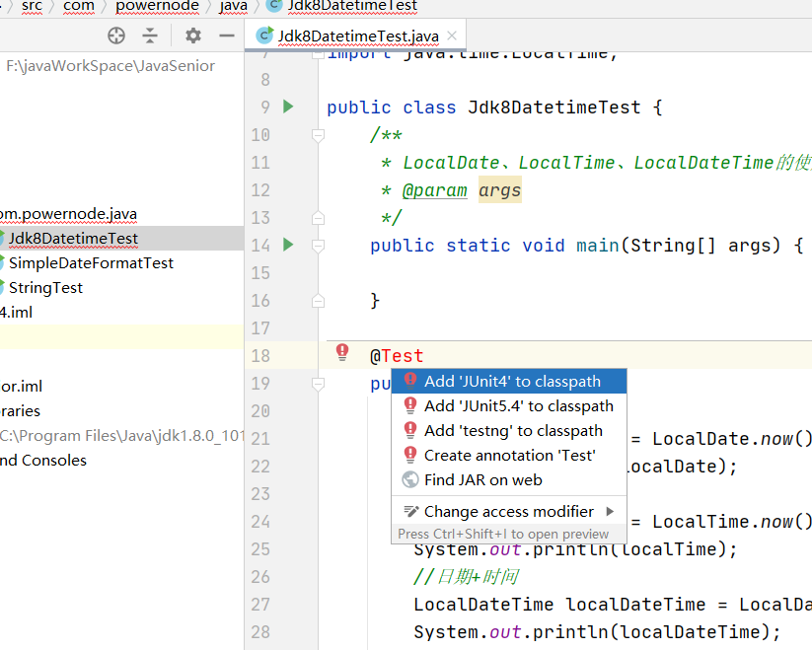Click line number 17 in gutter
This screenshot has height=650, width=812.
(260, 328)
